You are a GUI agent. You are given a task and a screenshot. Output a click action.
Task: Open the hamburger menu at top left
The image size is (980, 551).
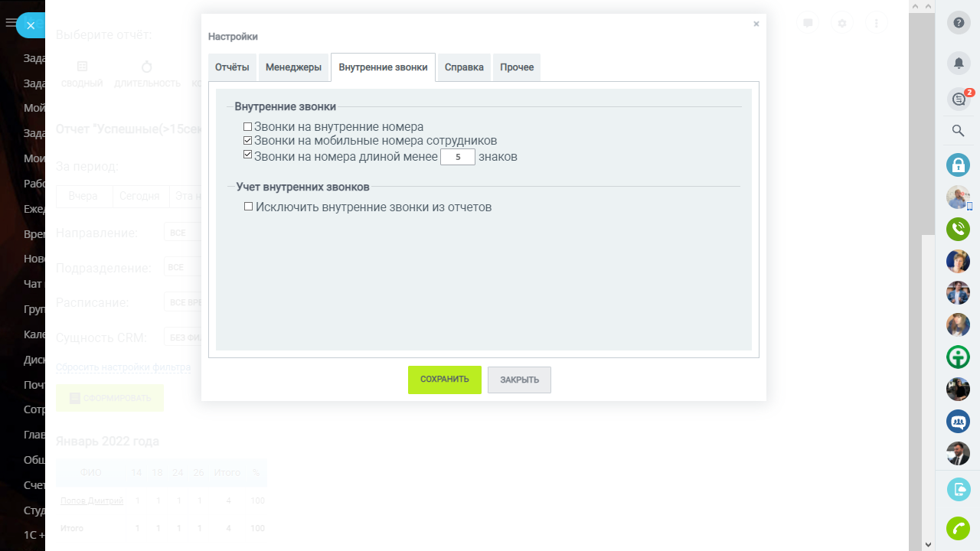pos(11,23)
